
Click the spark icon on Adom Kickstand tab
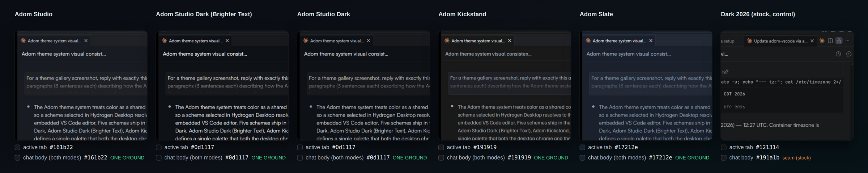coord(447,41)
